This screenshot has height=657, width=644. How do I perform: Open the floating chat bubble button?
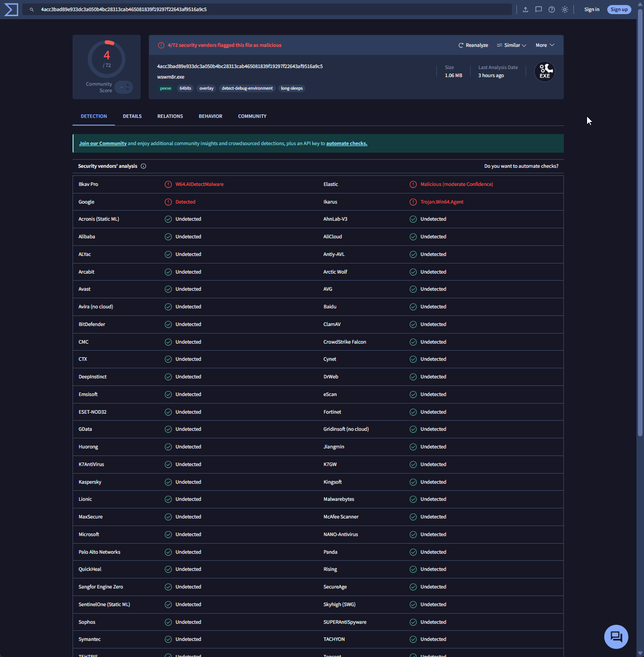(x=616, y=637)
